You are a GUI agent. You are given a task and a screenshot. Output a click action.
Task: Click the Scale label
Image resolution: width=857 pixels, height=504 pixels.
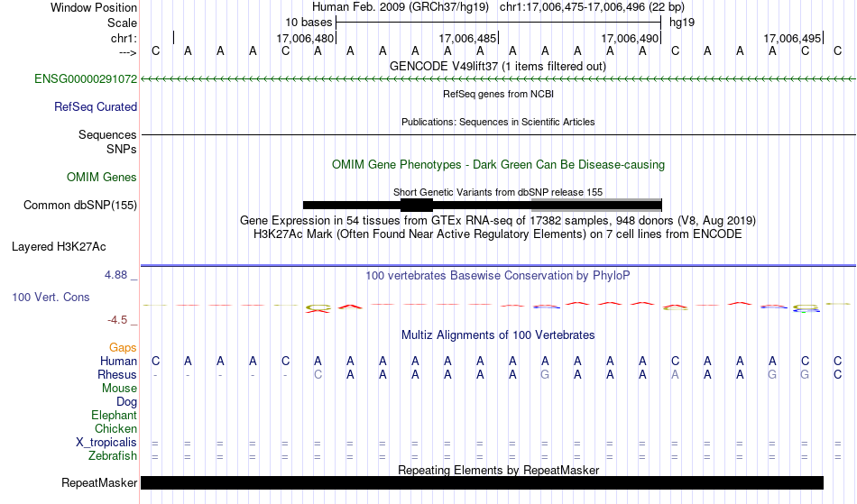123,23
